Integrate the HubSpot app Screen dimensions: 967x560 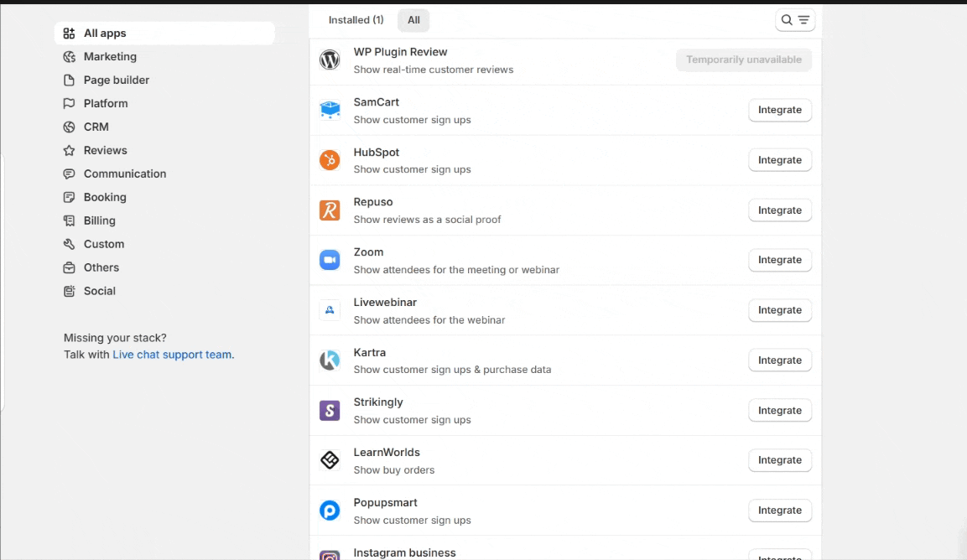coord(779,160)
